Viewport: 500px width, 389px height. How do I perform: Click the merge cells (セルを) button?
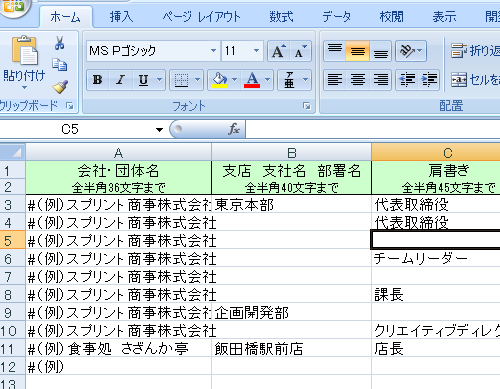(x=475, y=80)
